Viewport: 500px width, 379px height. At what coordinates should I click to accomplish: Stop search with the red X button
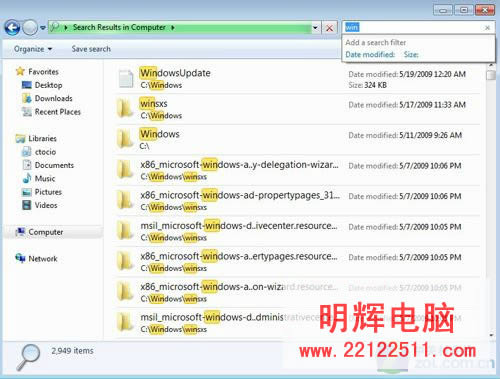329,28
